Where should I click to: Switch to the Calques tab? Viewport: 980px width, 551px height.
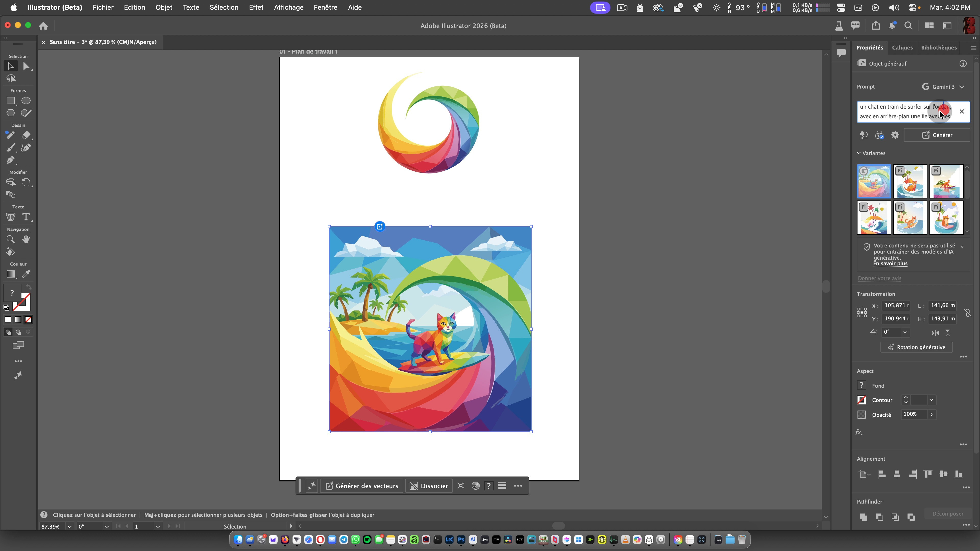click(902, 47)
